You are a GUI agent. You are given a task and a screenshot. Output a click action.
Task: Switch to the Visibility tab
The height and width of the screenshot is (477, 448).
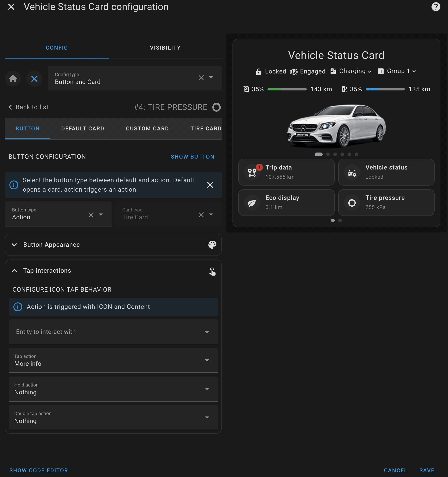pyautogui.click(x=165, y=48)
